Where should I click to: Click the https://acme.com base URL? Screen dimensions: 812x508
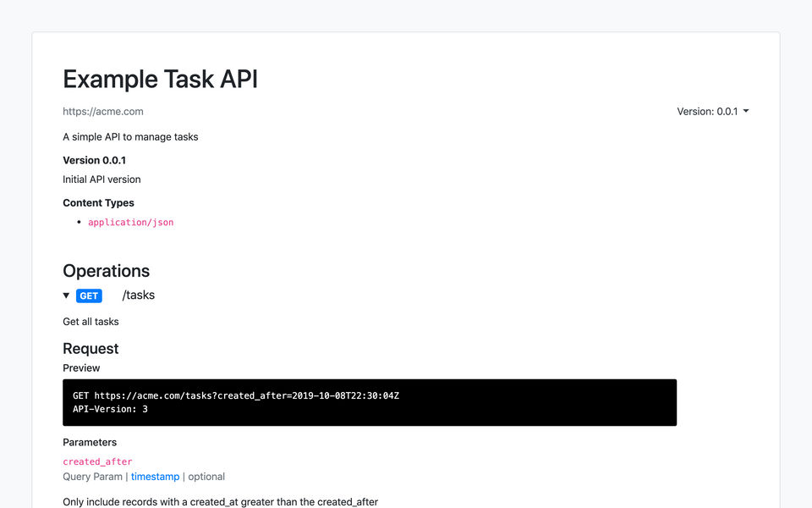coord(103,112)
